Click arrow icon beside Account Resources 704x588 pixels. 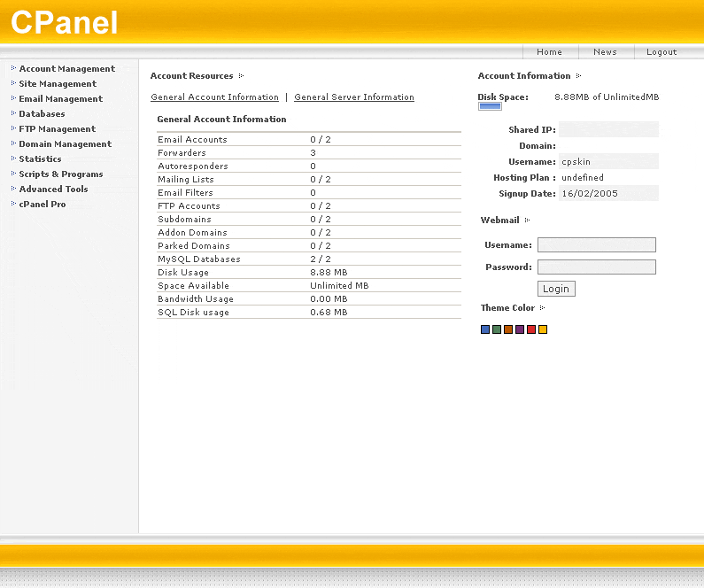(241, 76)
